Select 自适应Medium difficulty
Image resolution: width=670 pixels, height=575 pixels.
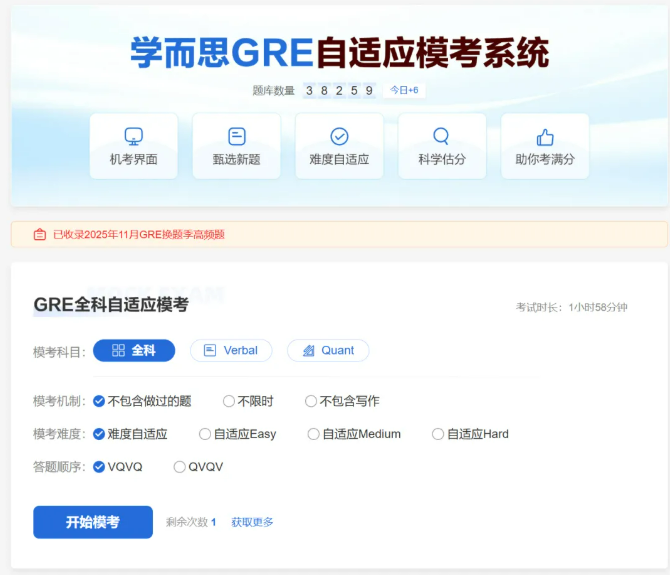(x=313, y=434)
